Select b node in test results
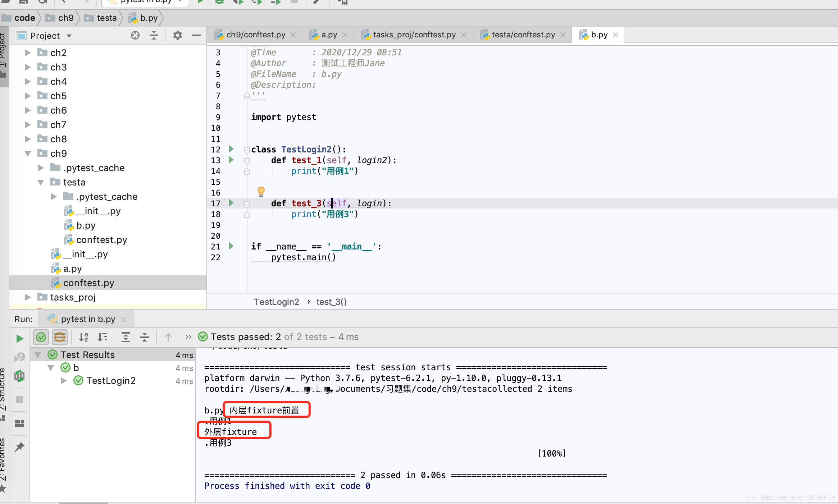Image resolution: width=838 pixels, height=504 pixels. (76, 368)
